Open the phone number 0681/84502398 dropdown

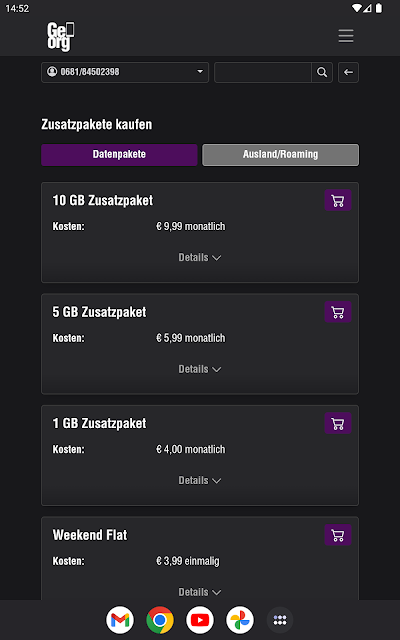coord(125,72)
